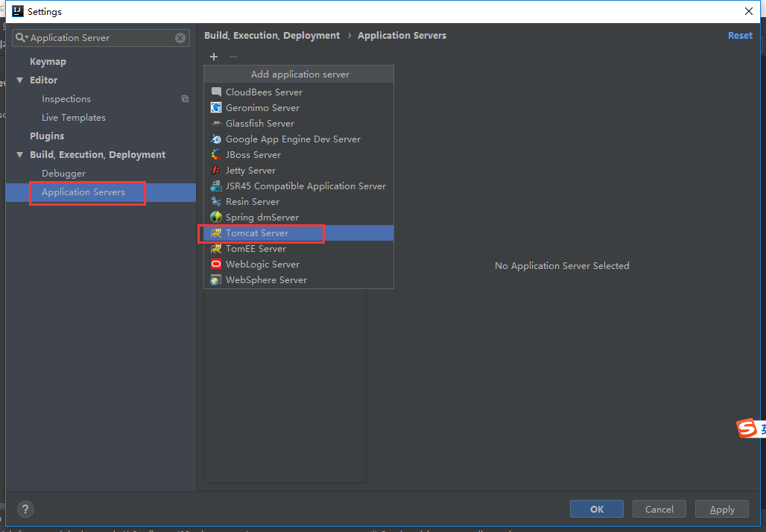This screenshot has width=766, height=532.
Task: Click Add application server popup header
Action: [x=299, y=75]
